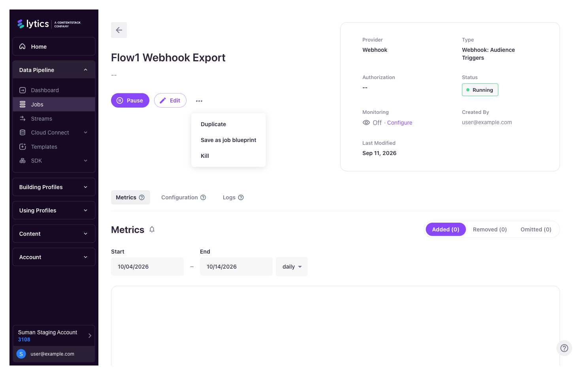Click the Configuration tab help icon

coord(203,197)
